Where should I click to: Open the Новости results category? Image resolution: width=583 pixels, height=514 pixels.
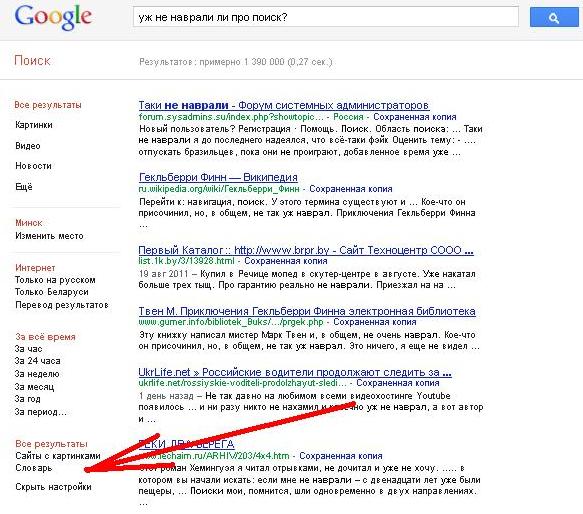coord(33,166)
